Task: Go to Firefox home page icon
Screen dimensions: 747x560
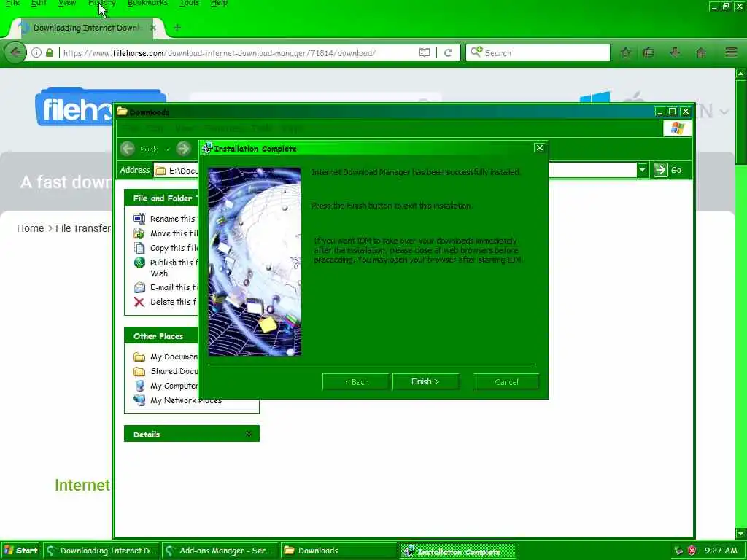Action: [x=701, y=52]
